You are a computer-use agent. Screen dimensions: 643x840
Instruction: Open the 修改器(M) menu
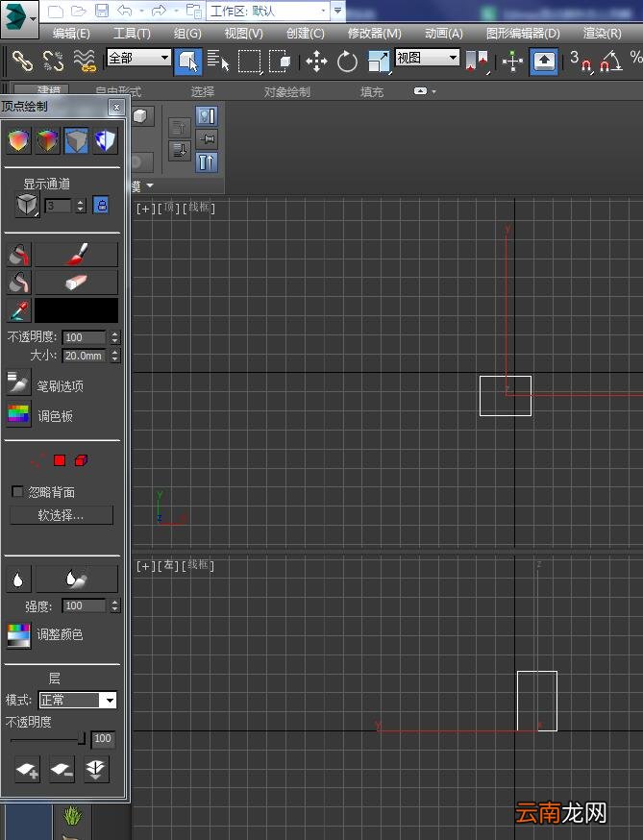(375, 34)
